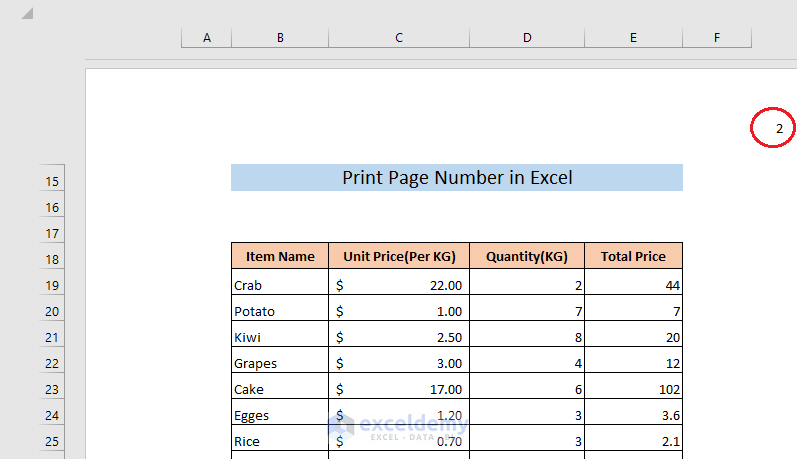Click the Kiwi unit price 2.50
The width and height of the screenshot is (797, 459).
pyautogui.click(x=399, y=333)
